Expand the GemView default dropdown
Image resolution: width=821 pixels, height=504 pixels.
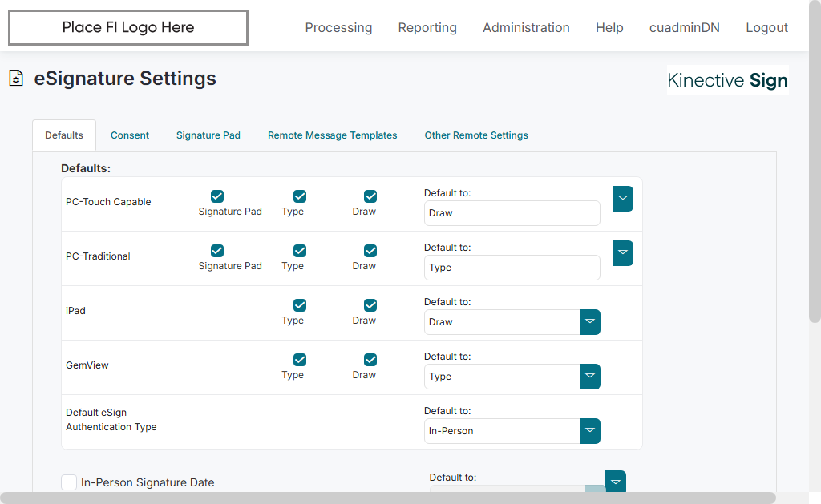[590, 377]
